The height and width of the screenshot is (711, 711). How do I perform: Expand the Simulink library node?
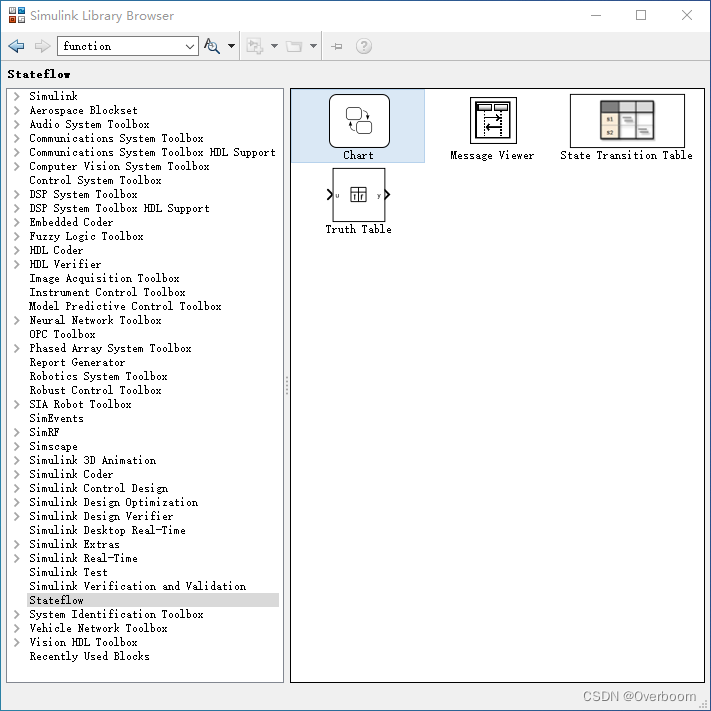click(17, 96)
